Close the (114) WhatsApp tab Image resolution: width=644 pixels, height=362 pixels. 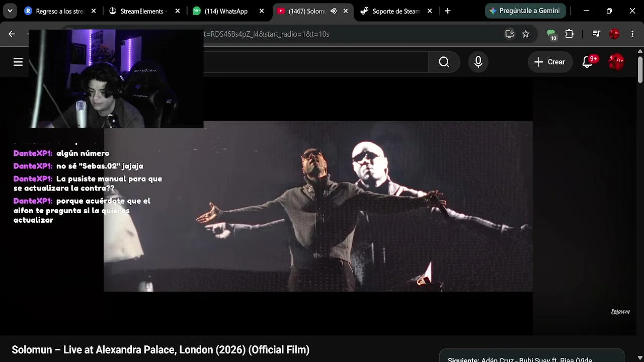coord(261,11)
